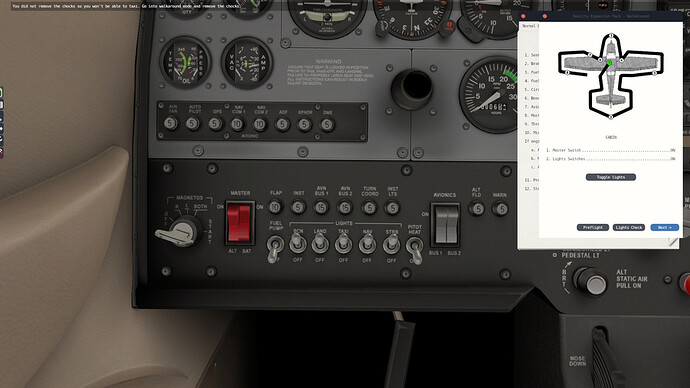This screenshot has height=388, width=690.
Task: Pull the XPNDR circuit breaker
Action: (x=305, y=125)
